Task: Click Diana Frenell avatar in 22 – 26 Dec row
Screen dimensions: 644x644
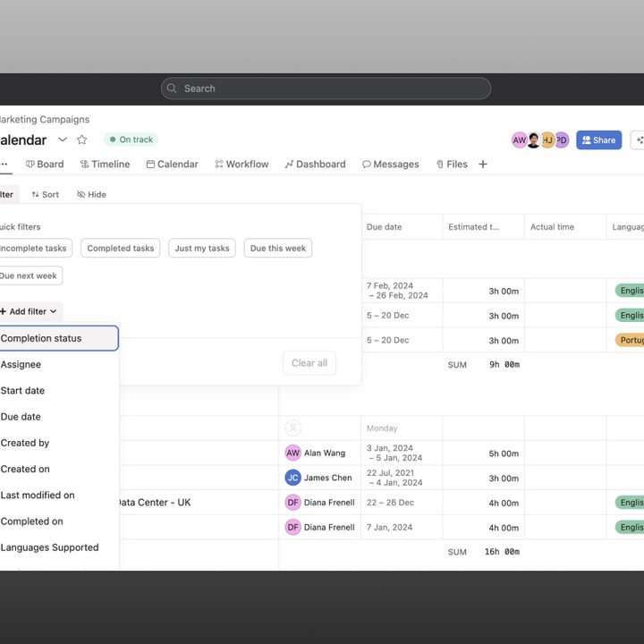Action: [x=292, y=503]
